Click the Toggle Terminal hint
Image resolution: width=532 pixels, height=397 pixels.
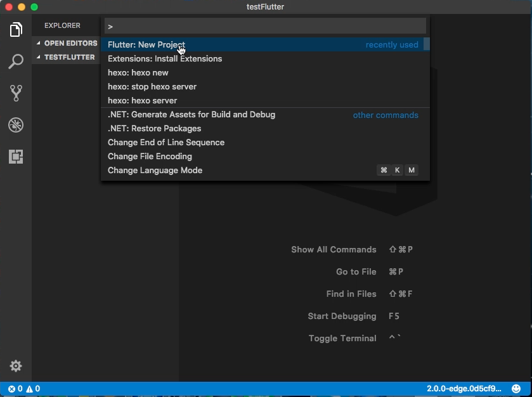[342, 338]
